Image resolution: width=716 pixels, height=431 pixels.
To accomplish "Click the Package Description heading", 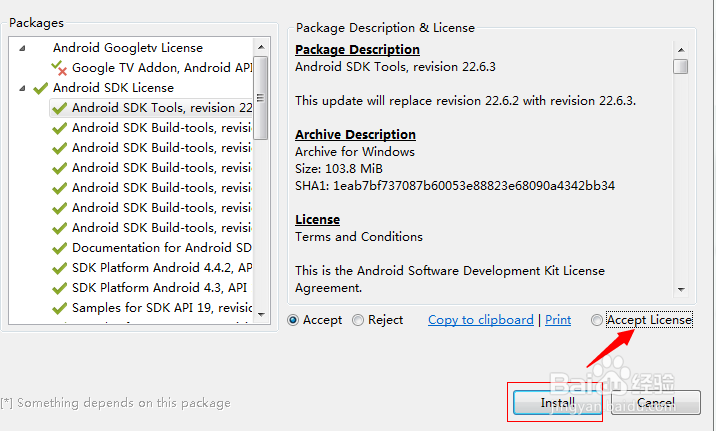I will [x=357, y=49].
